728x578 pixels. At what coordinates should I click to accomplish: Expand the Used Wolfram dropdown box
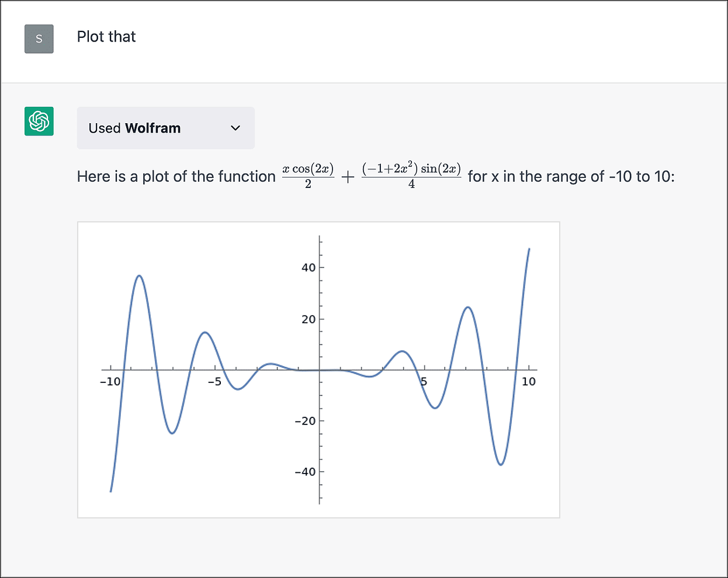tap(166, 128)
